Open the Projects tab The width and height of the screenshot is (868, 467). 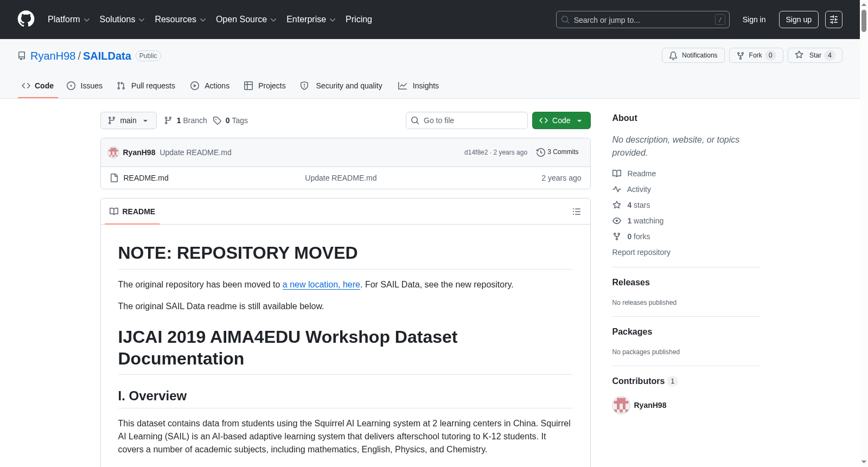265,86
